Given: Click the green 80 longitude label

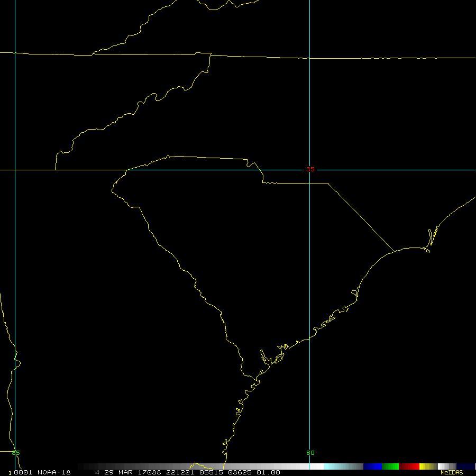Looking at the screenshot, I should [x=310, y=453].
